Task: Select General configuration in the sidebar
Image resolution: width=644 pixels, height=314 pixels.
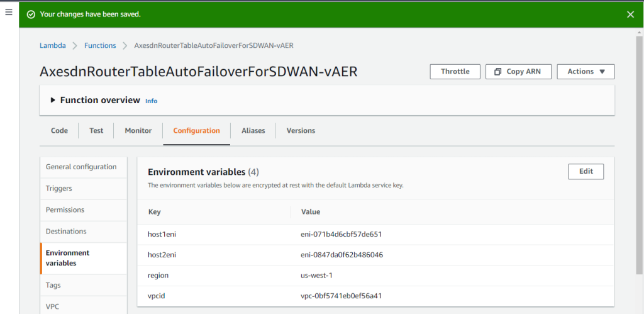Action: 81,167
